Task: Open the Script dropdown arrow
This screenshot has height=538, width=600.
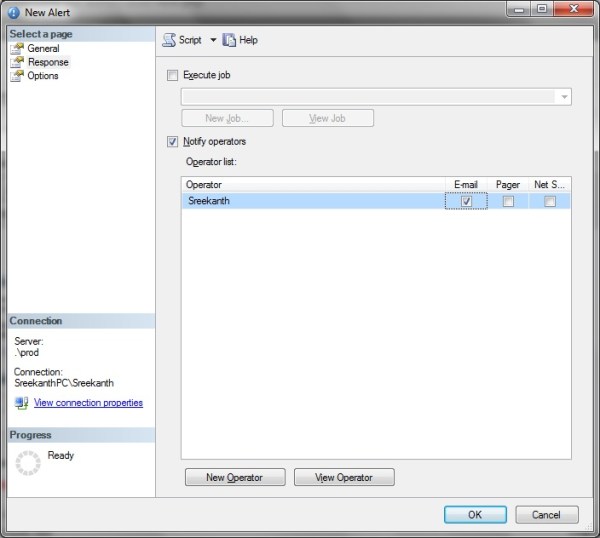Action: (213, 40)
